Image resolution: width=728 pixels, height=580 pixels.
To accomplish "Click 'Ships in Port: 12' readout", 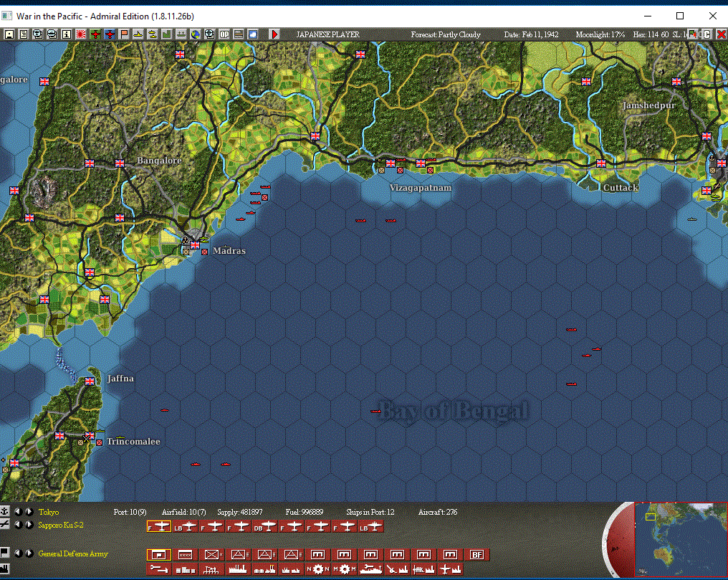I will coord(370,512).
